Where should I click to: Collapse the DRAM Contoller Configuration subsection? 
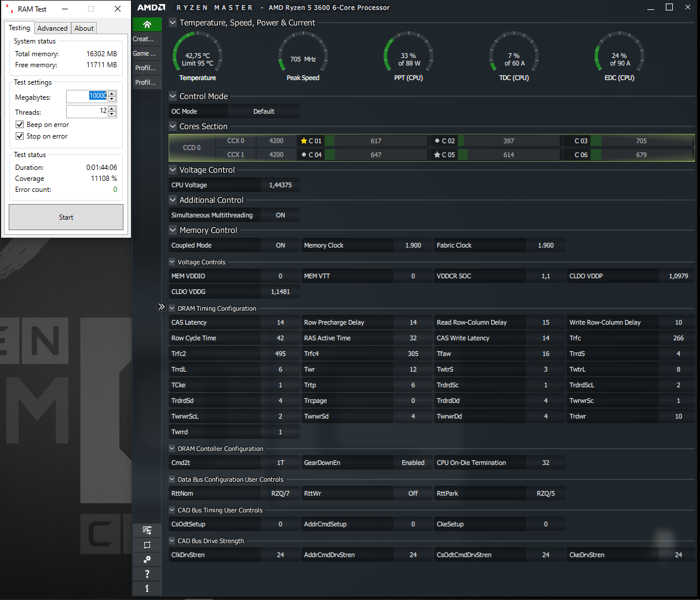pyautogui.click(x=172, y=449)
